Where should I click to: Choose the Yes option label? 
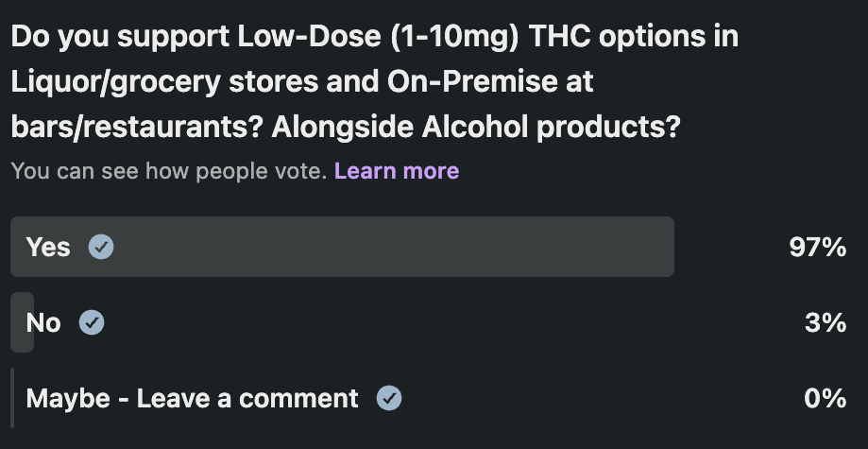pos(48,248)
